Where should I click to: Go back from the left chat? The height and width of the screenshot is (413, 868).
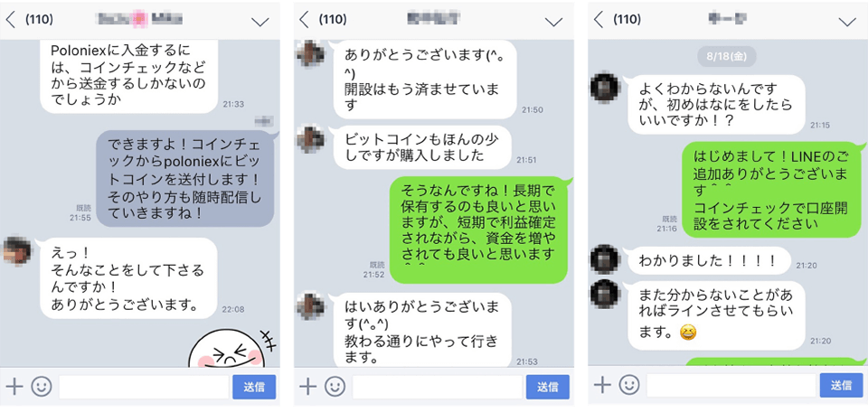tap(11, 20)
